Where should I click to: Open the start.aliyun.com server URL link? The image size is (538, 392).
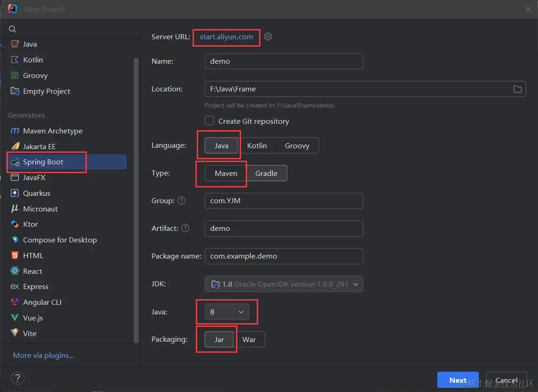coord(226,36)
